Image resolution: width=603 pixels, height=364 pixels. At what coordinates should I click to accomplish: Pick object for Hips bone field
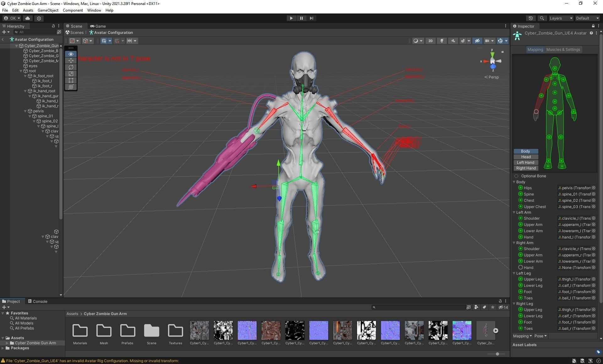pyautogui.click(x=594, y=188)
